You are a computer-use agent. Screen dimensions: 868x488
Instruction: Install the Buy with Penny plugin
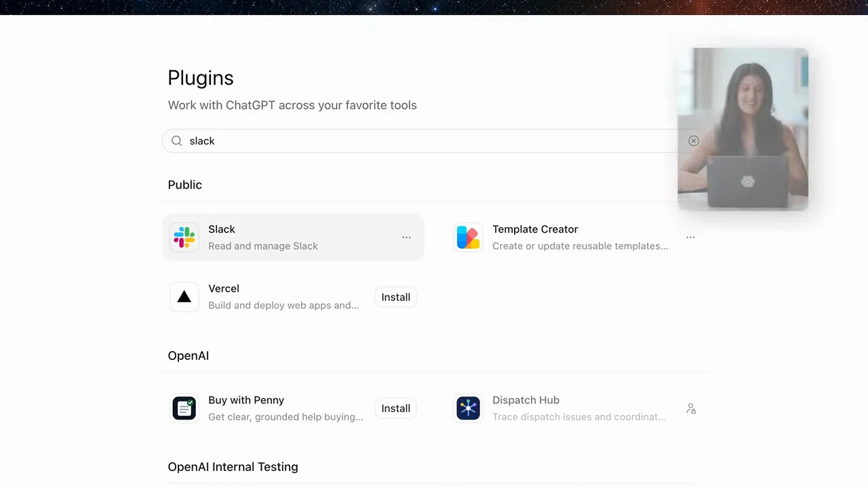pos(396,408)
